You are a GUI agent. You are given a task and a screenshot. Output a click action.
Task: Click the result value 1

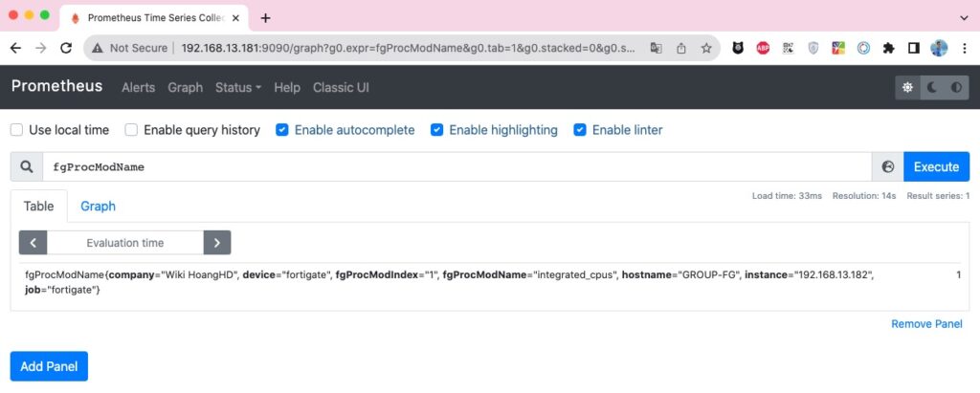(959, 274)
